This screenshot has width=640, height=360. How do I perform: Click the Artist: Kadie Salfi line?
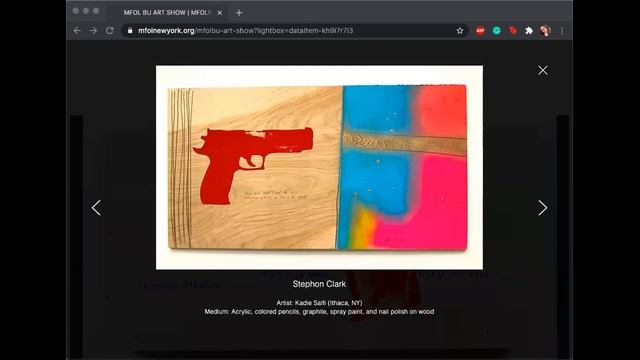click(319, 303)
